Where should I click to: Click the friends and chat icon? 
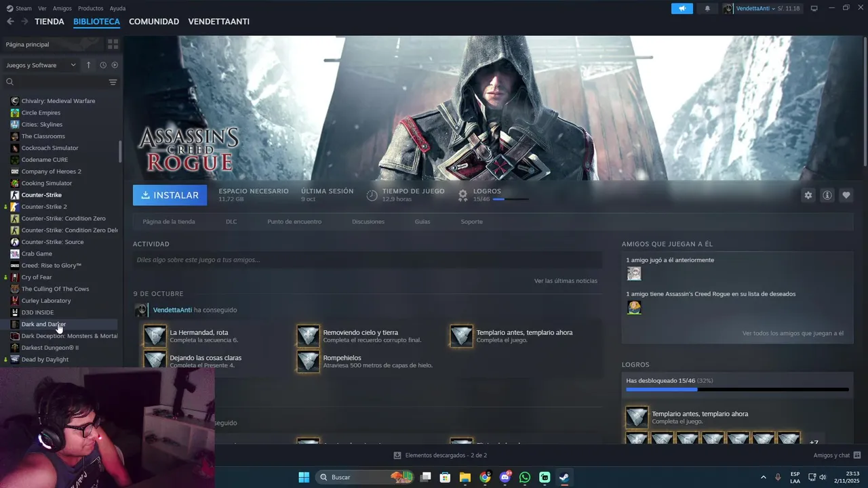click(857, 455)
